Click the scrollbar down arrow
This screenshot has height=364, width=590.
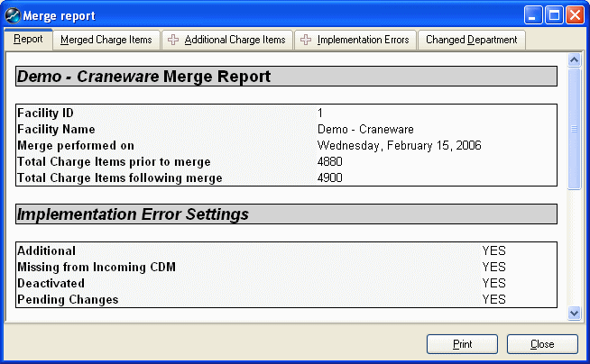[x=575, y=312]
